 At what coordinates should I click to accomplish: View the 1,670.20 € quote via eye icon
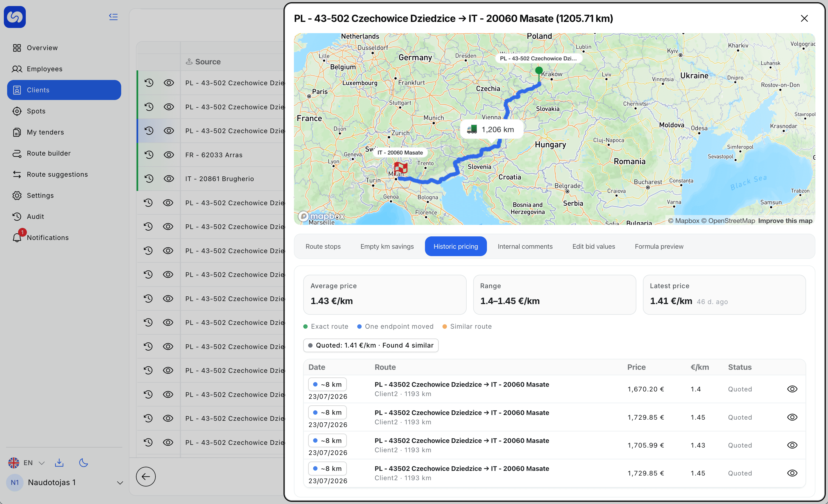792,389
